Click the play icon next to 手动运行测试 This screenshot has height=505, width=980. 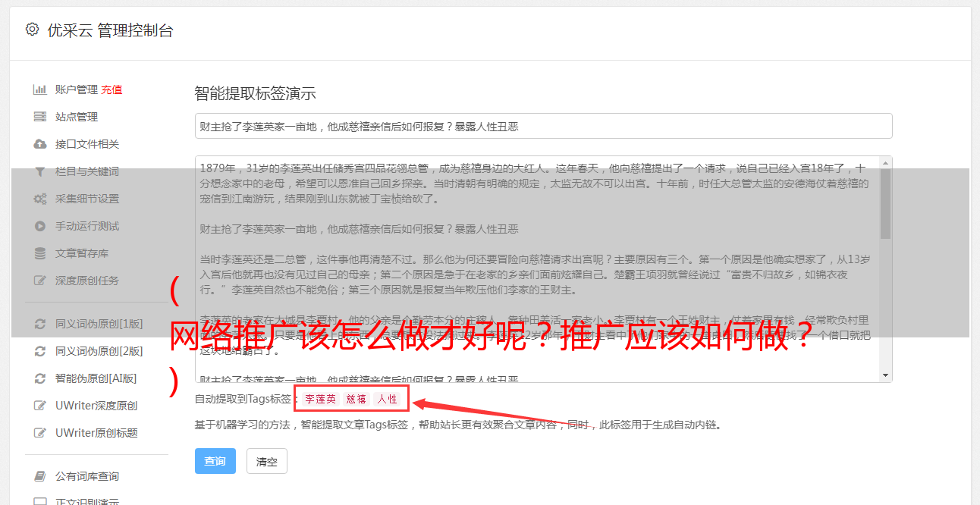click(40, 226)
